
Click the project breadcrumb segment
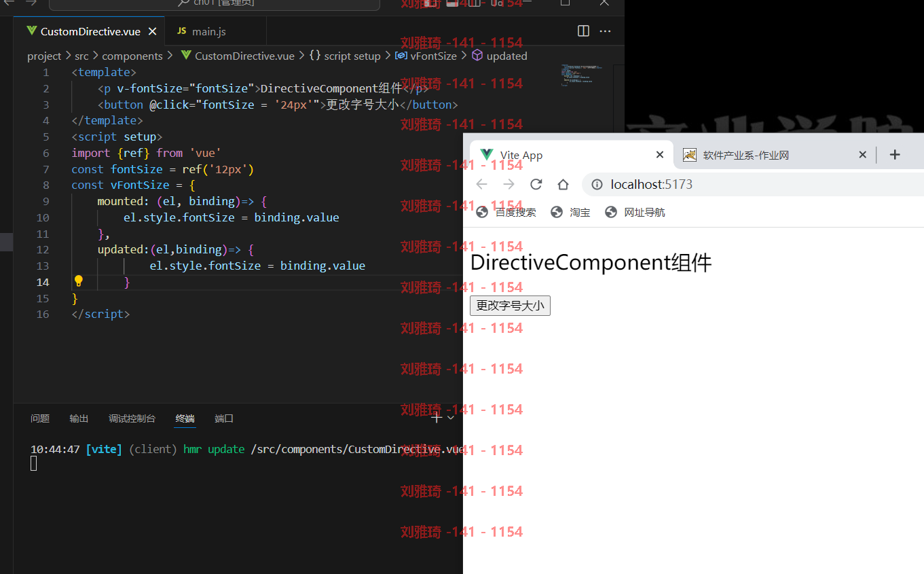[x=44, y=56]
